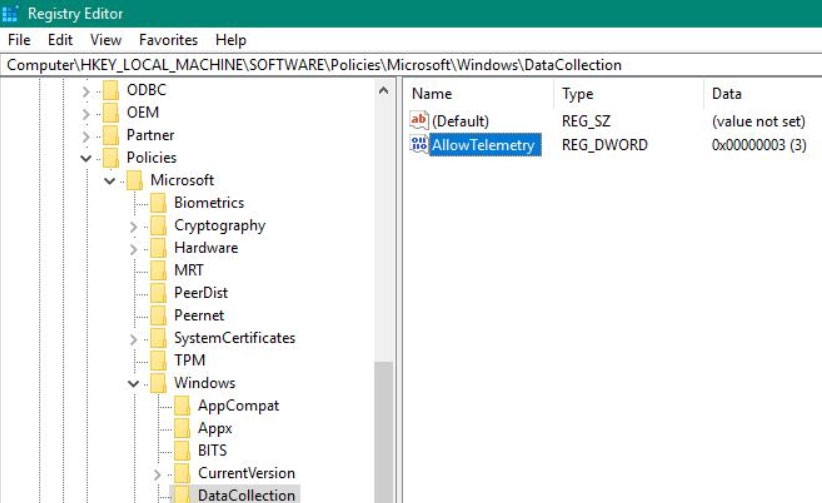
Task: Click the (value not set) data cell
Action: pyautogui.click(x=758, y=121)
